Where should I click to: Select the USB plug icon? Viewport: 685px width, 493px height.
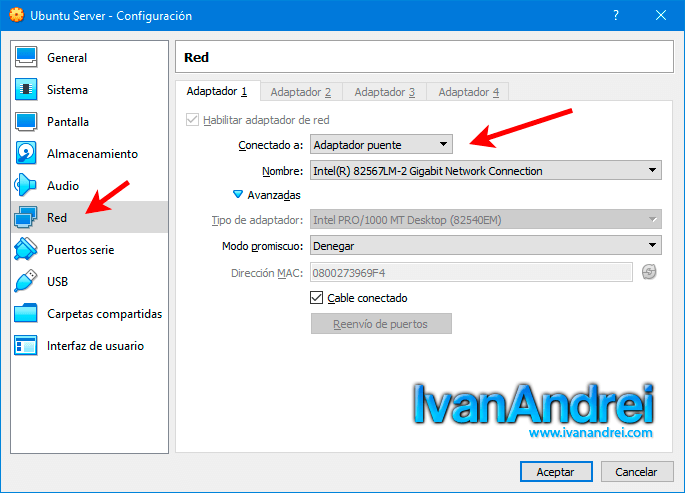pos(26,281)
